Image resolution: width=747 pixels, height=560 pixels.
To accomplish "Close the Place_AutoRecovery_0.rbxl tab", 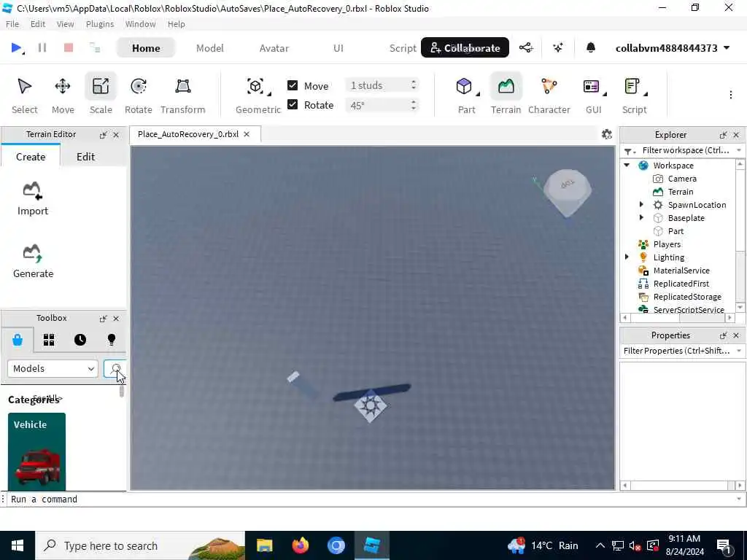I will (247, 134).
